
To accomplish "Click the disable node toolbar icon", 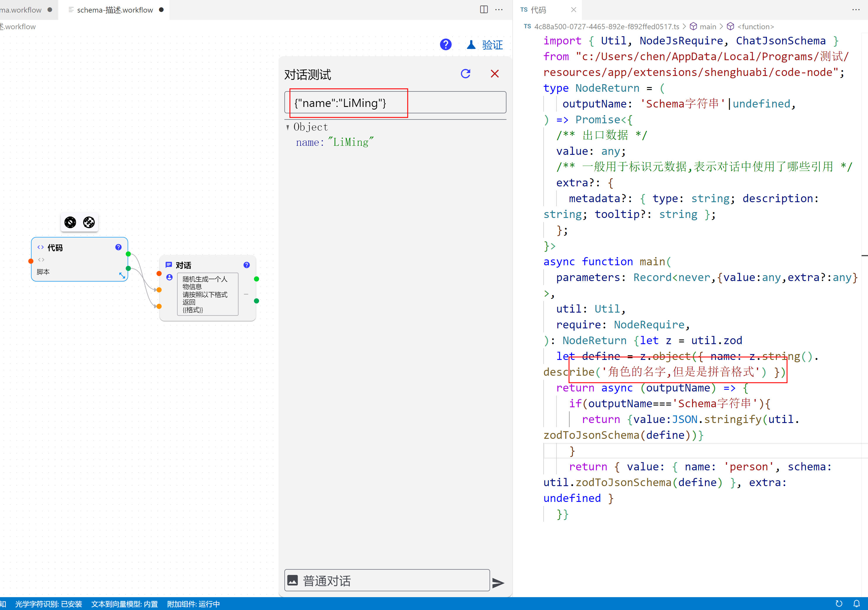I will pyautogui.click(x=70, y=222).
